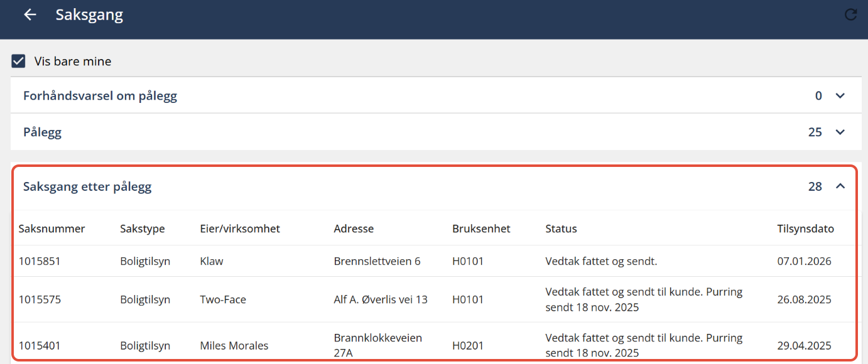Click the Saksgang page title
The width and height of the screenshot is (868, 364).
point(89,15)
